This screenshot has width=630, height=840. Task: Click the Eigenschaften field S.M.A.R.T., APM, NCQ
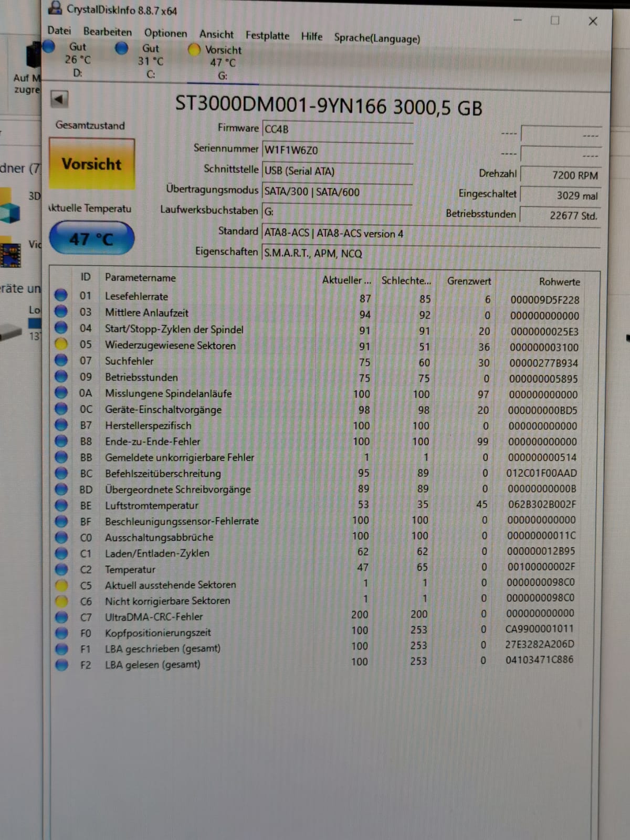pyautogui.click(x=430, y=254)
